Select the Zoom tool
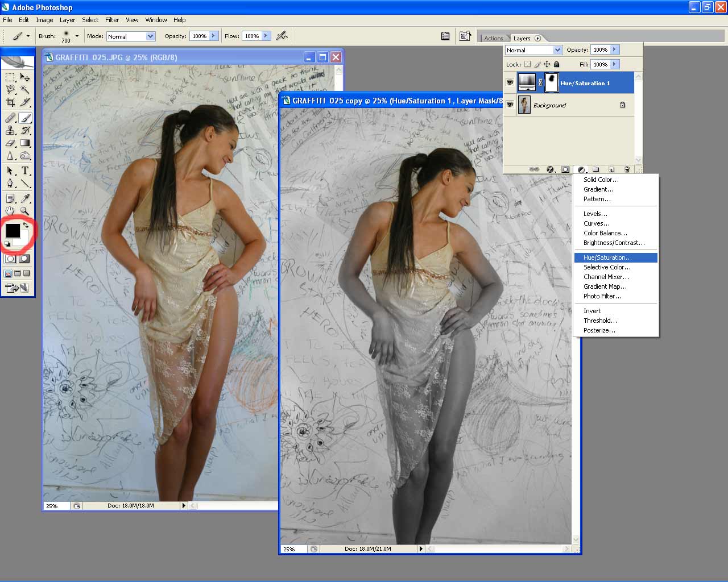Image resolution: width=728 pixels, height=582 pixels. 25,211
